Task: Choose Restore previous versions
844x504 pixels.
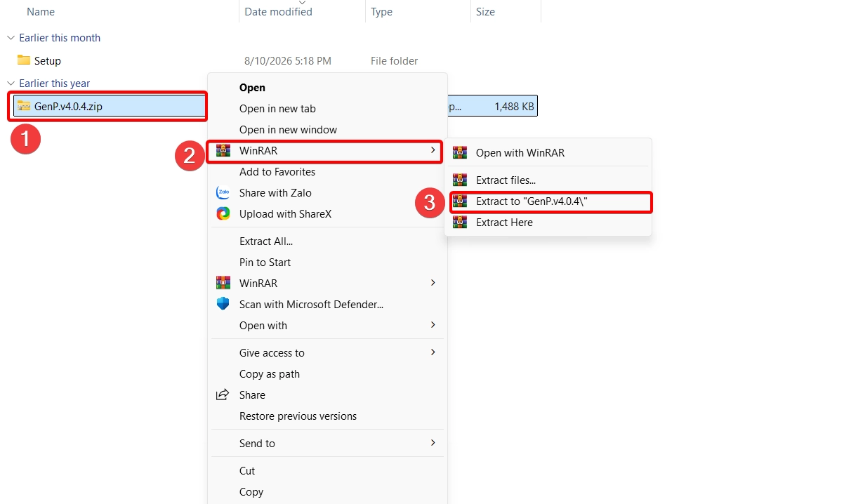Action: pyautogui.click(x=298, y=416)
